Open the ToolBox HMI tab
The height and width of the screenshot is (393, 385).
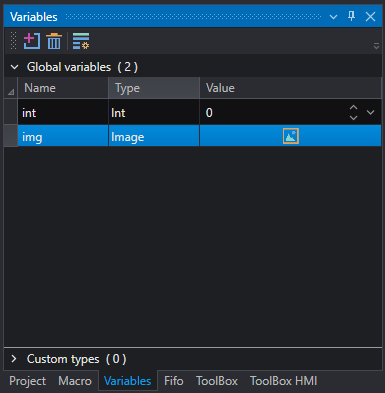[284, 381]
